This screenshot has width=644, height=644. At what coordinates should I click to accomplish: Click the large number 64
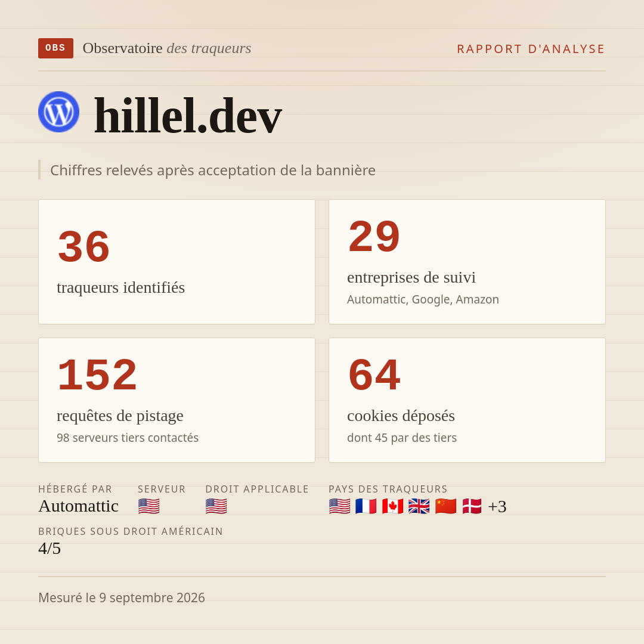[x=374, y=375]
